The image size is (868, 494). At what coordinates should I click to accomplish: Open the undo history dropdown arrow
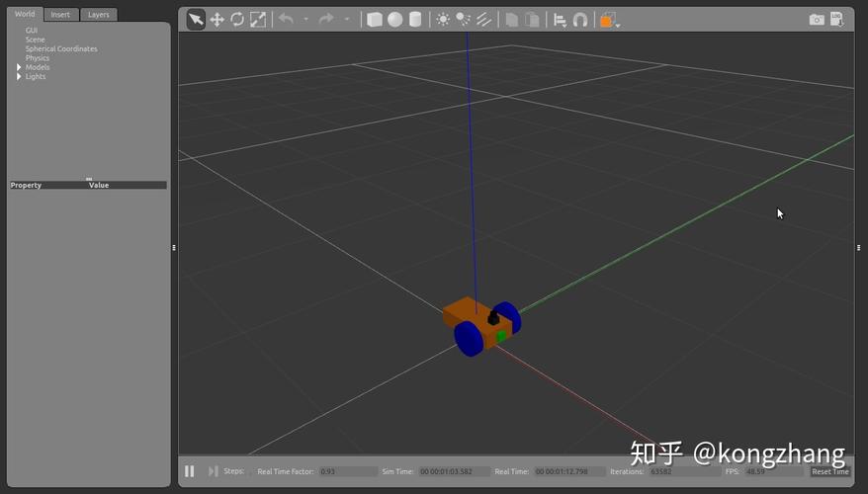[305, 20]
